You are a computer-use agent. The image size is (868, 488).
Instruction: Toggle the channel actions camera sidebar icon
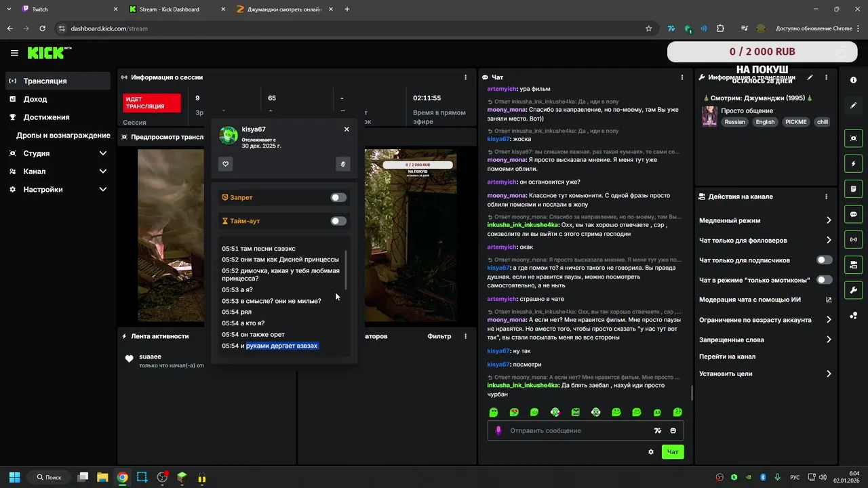pos(853,264)
